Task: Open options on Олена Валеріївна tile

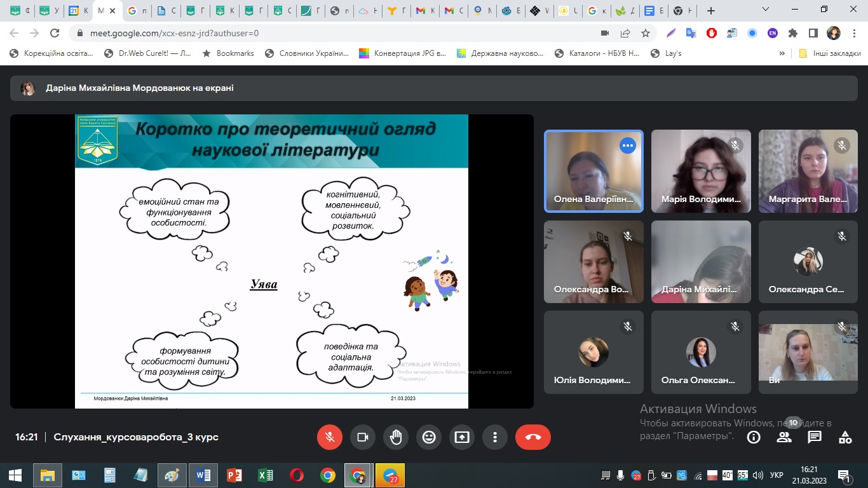Action: [628, 146]
